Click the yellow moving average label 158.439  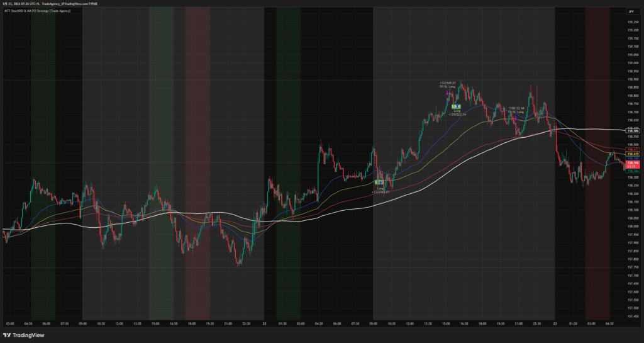[x=632, y=154]
